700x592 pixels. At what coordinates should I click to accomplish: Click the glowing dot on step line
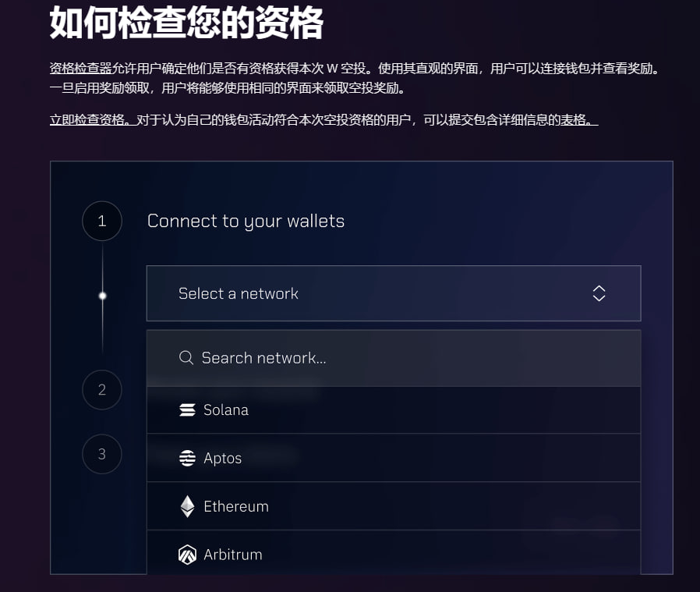pos(103,296)
